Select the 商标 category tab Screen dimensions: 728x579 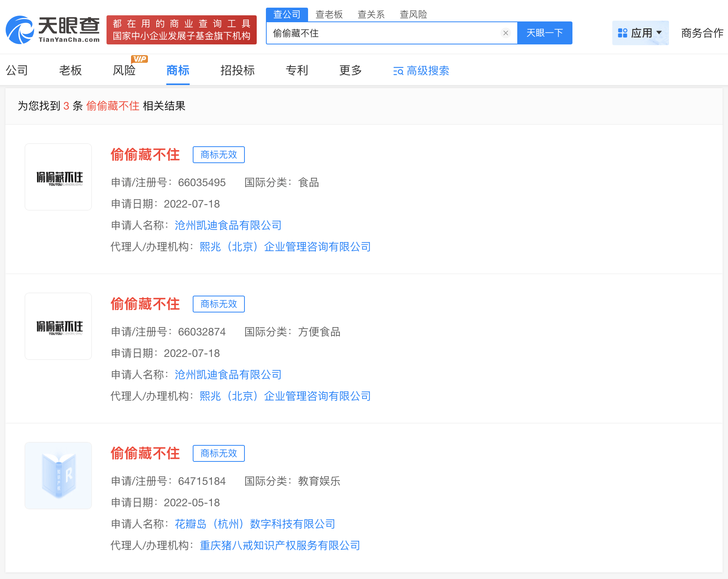[x=178, y=70]
